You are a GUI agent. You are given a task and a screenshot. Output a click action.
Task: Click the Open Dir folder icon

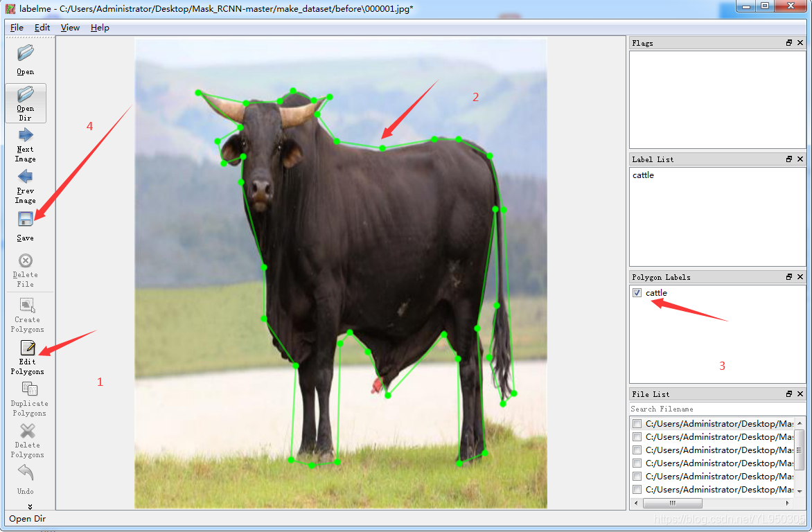[x=26, y=94]
